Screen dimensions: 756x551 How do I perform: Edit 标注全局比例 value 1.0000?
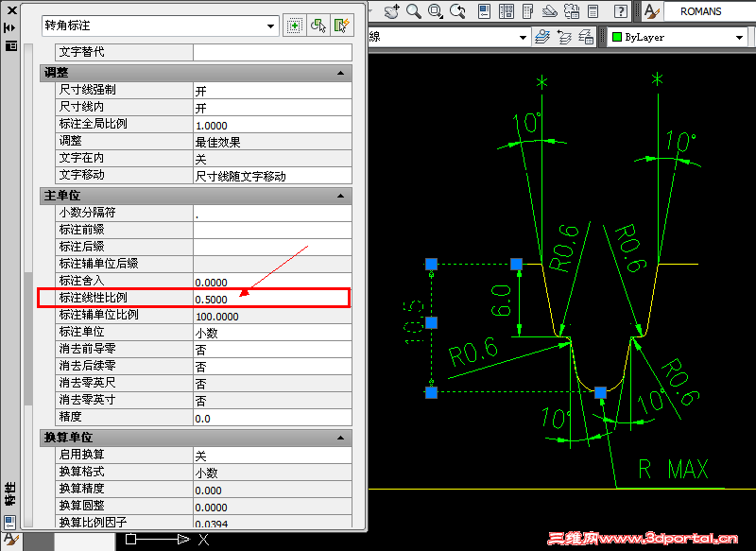[272, 125]
